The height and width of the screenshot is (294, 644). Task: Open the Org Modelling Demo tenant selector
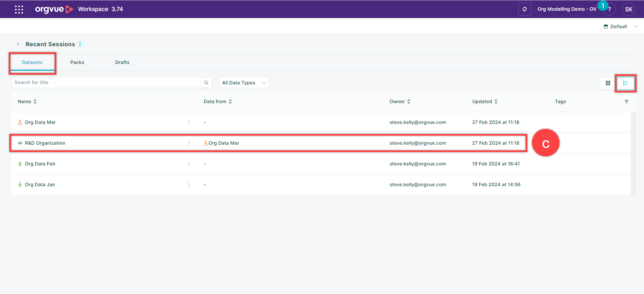pyautogui.click(x=567, y=9)
